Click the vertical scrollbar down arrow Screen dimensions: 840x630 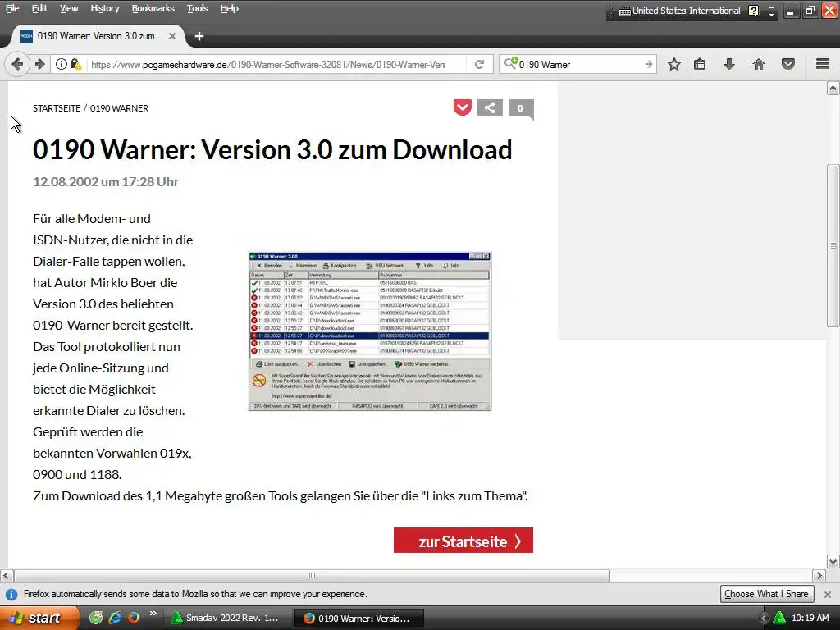click(833, 561)
